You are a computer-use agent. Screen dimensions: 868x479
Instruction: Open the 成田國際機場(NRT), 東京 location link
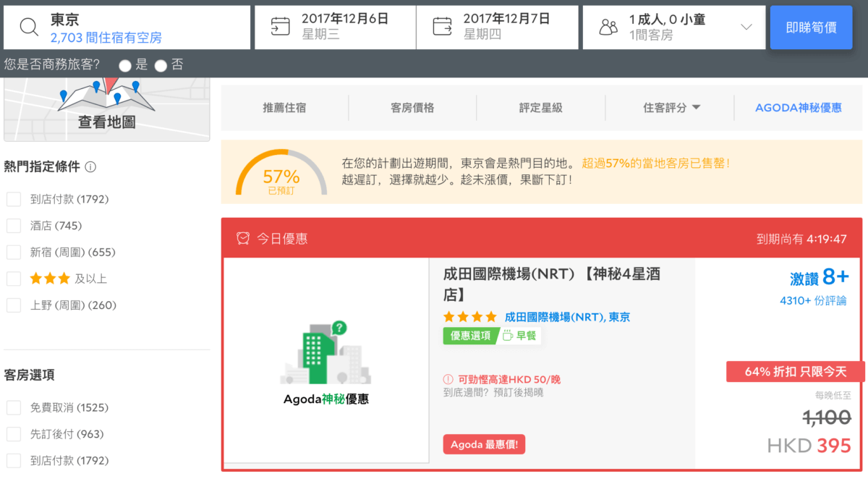pos(567,317)
